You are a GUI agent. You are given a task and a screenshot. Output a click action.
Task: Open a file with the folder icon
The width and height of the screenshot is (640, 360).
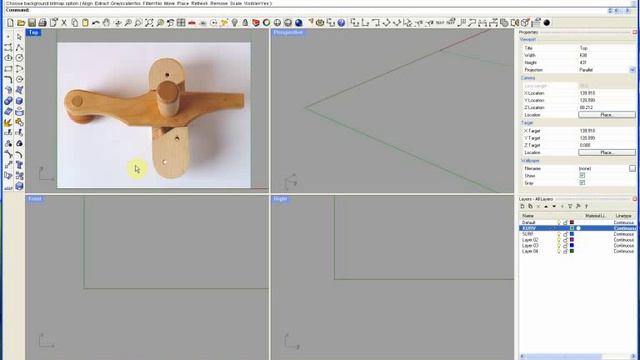21,23
